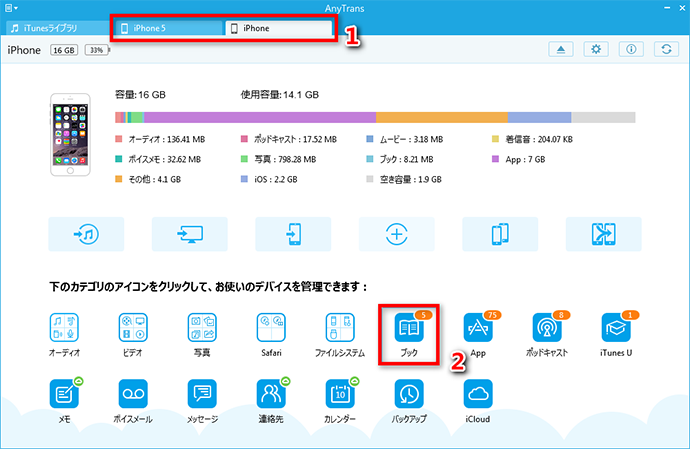Click the ポッドキャスト : 17.52 MB legend entry
This screenshot has height=449, width=690.
point(289,139)
